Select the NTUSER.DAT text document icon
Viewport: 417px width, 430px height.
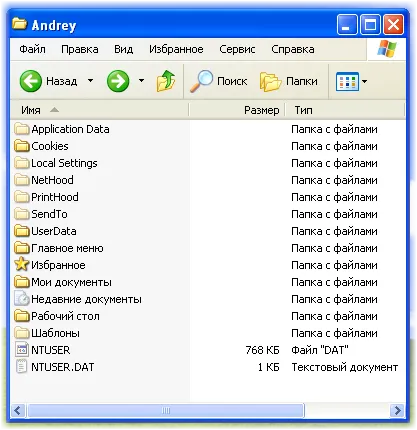[x=22, y=367]
